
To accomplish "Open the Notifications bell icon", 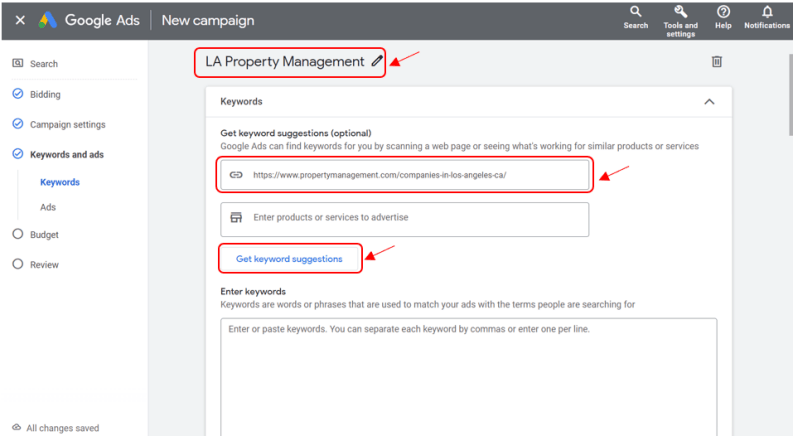I will [x=767, y=12].
